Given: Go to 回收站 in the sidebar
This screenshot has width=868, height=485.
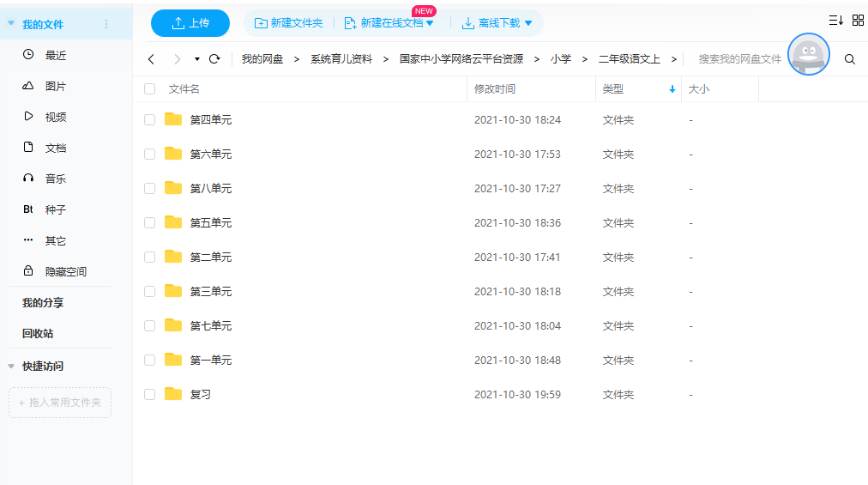Looking at the screenshot, I should tap(38, 334).
